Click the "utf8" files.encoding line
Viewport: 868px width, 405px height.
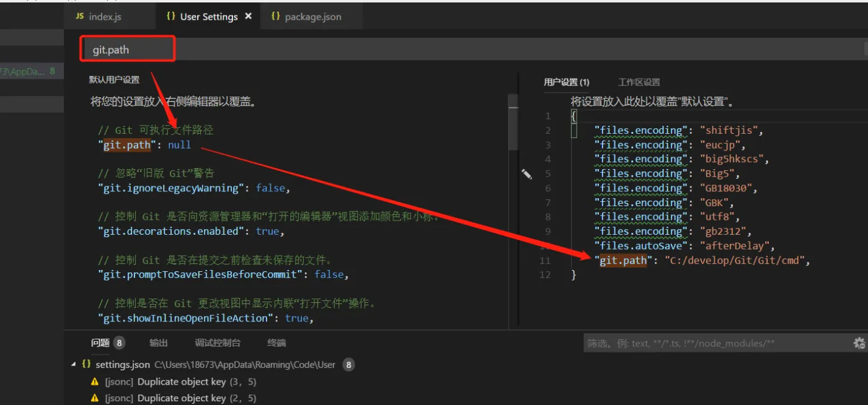tap(667, 217)
